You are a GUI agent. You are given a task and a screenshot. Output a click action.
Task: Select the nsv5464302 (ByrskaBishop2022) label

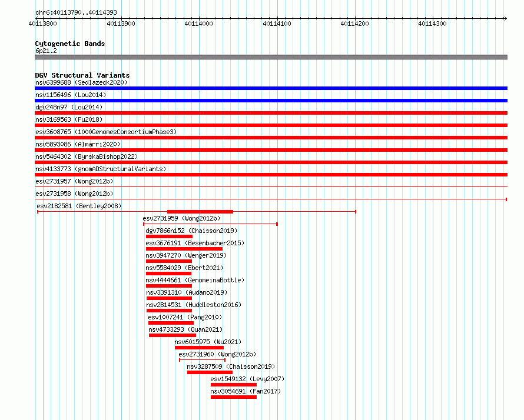pos(87,156)
